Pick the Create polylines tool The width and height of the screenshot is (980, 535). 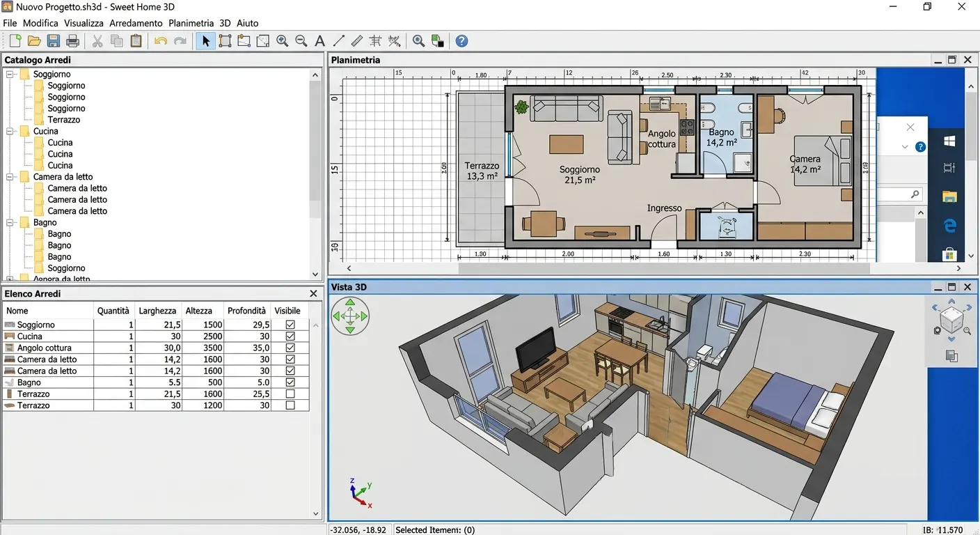click(263, 41)
